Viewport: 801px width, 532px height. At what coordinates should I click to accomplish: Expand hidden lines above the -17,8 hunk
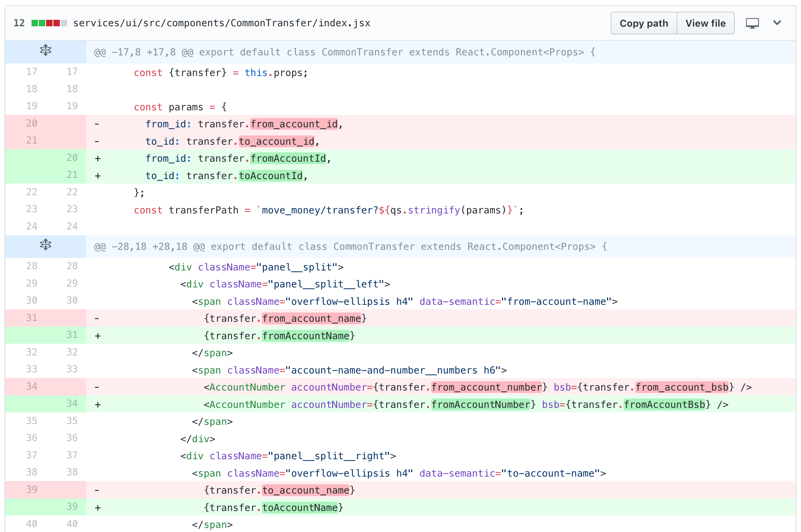click(x=46, y=51)
